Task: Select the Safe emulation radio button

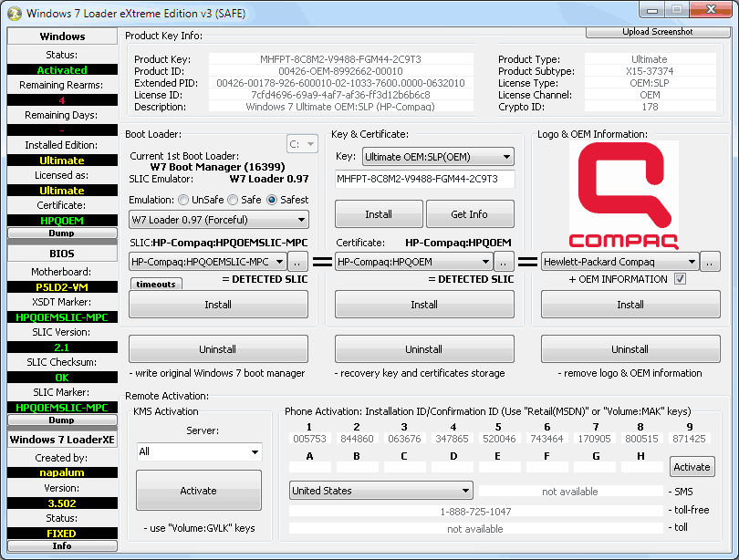Action: (x=234, y=200)
